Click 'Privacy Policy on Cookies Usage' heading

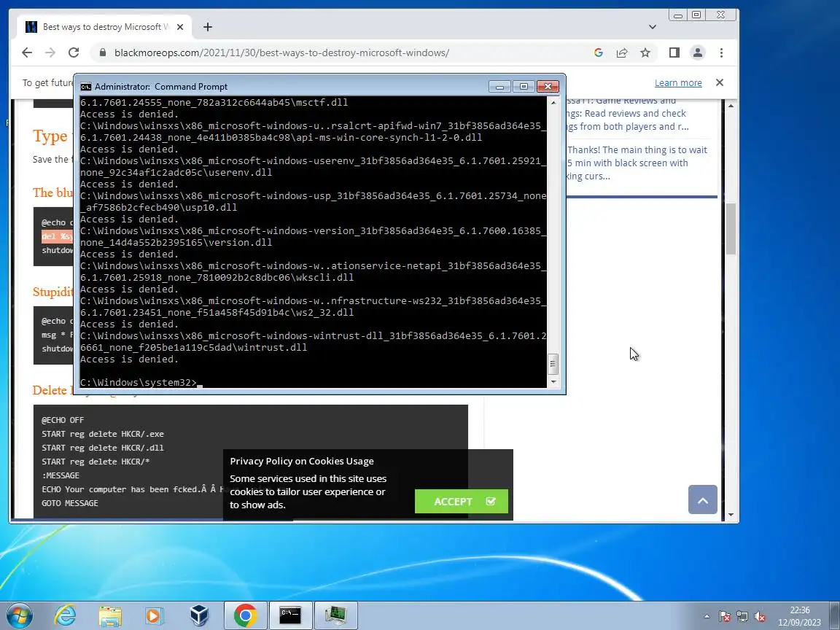click(302, 462)
